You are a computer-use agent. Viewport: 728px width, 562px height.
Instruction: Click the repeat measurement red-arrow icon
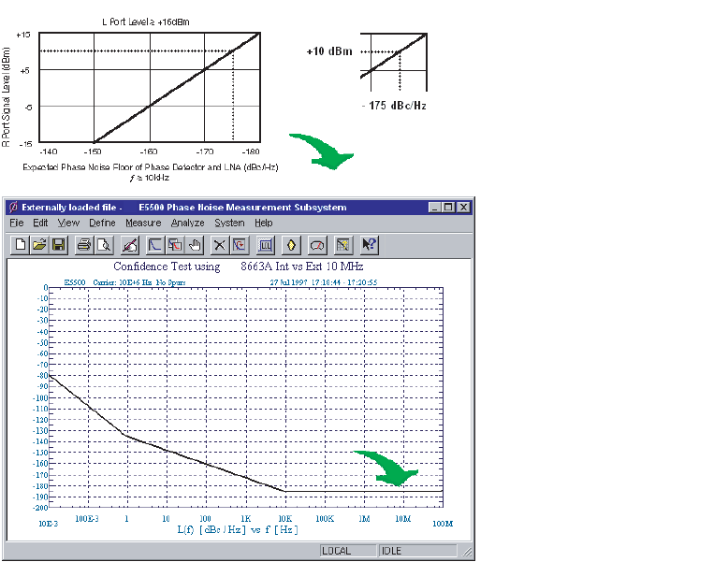click(240, 245)
